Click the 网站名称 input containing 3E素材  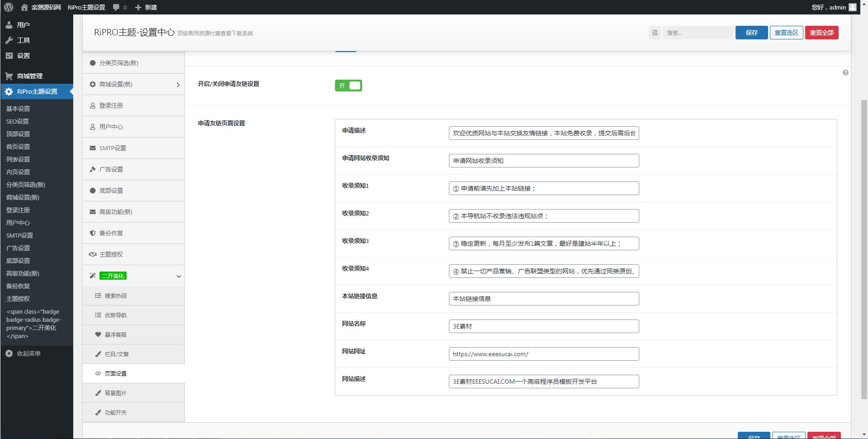click(x=543, y=326)
